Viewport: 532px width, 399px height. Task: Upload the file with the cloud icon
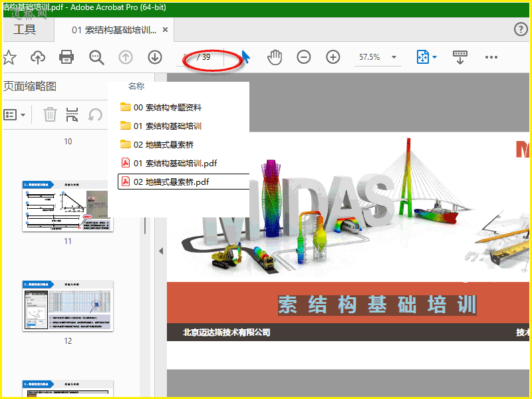(x=38, y=57)
